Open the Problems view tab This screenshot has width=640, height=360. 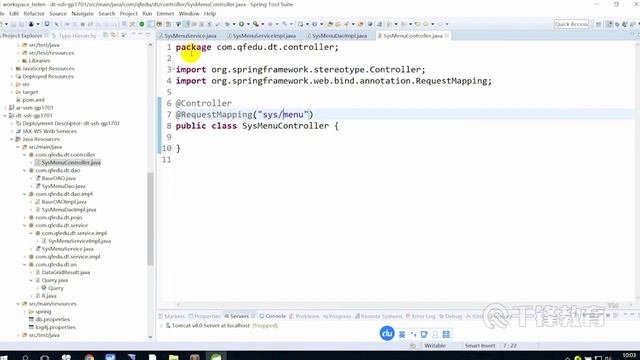pyautogui.click(x=304, y=316)
